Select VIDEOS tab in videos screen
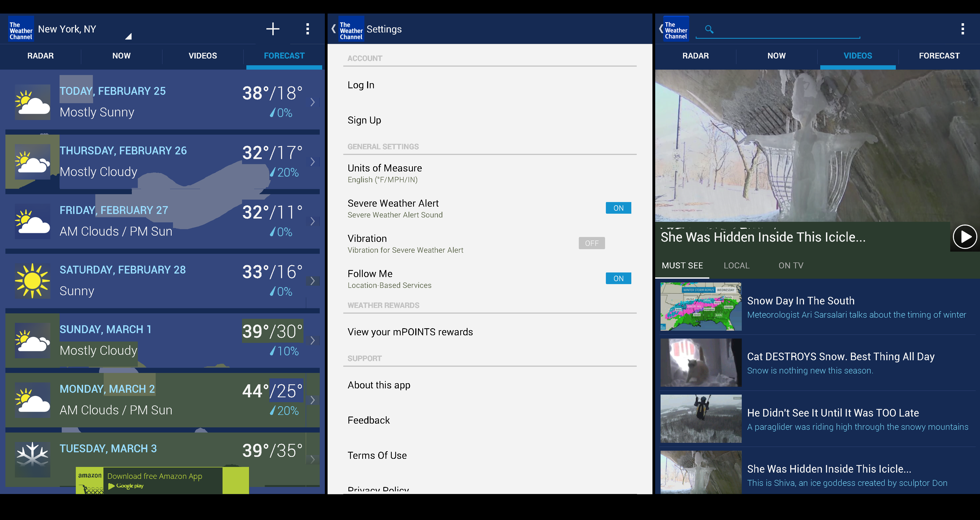The image size is (980, 520). point(858,56)
